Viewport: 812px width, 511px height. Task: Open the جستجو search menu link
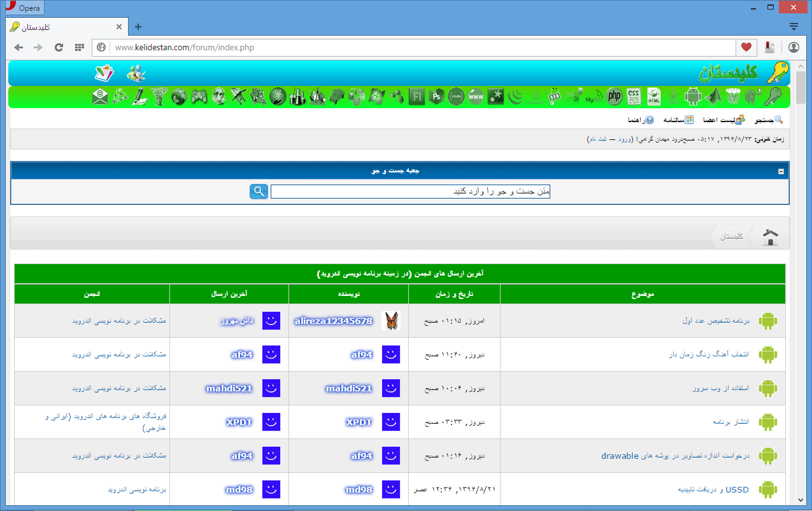(x=769, y=120)
